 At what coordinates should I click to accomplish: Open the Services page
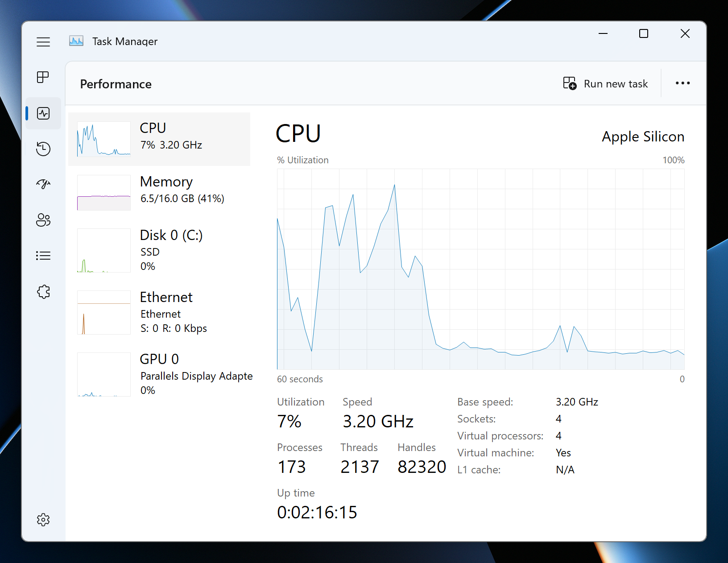43,292
